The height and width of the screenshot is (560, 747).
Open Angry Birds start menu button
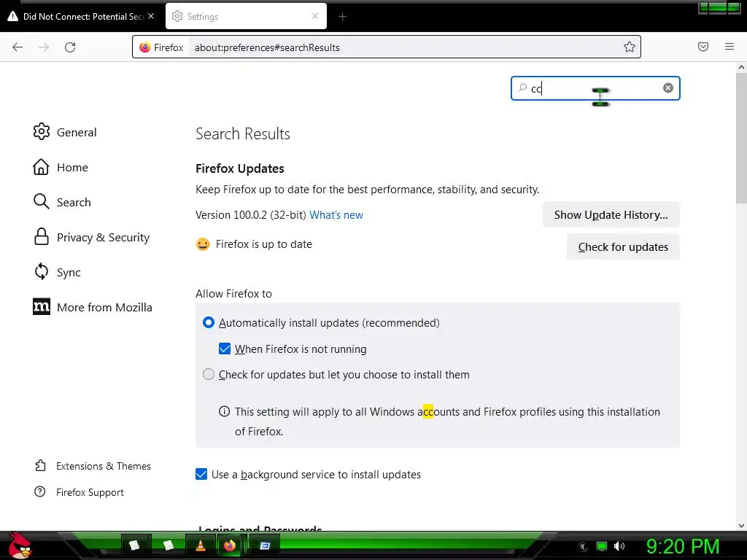click(20, 545)
